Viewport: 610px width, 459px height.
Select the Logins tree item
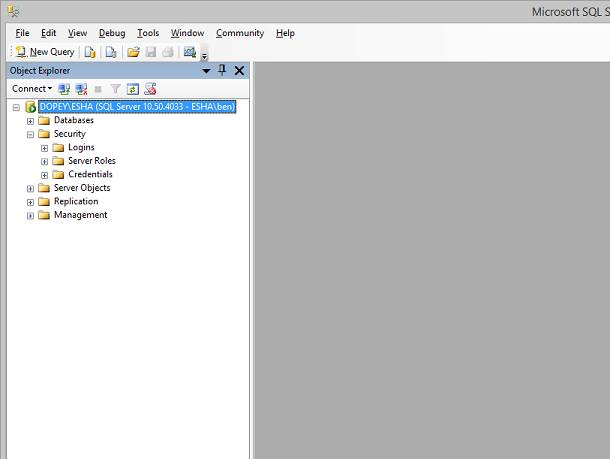click(81, 147)
